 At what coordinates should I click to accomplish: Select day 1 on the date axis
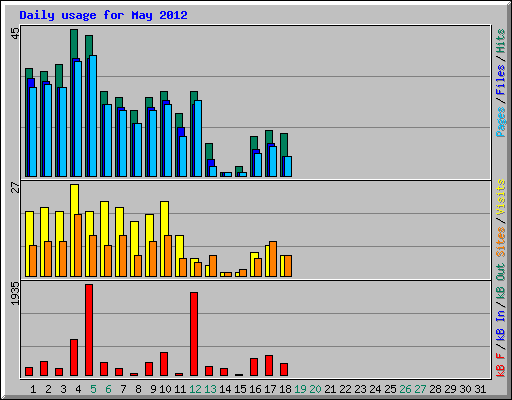tap(33, 389)
